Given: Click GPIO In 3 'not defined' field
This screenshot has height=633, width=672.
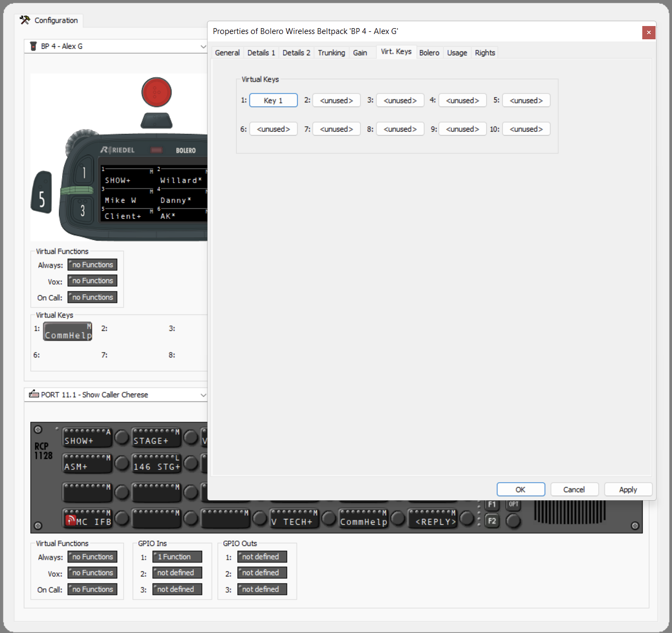Looking at the screenshot, I should tap(177, 589).
